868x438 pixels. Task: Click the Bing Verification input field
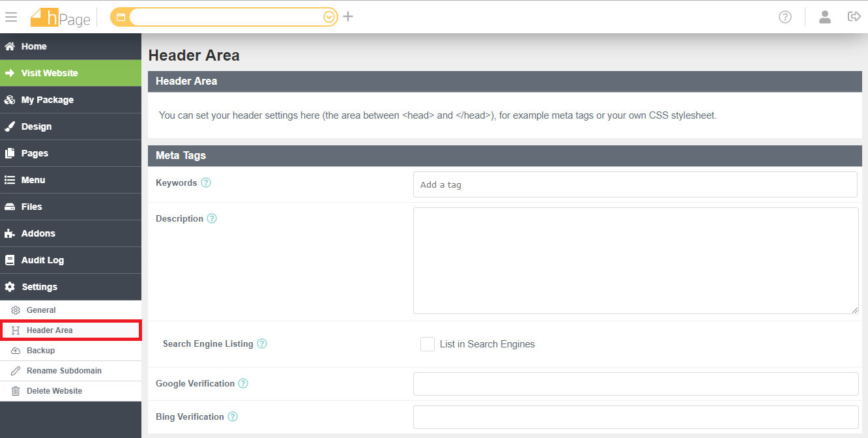tap(636, 417)
